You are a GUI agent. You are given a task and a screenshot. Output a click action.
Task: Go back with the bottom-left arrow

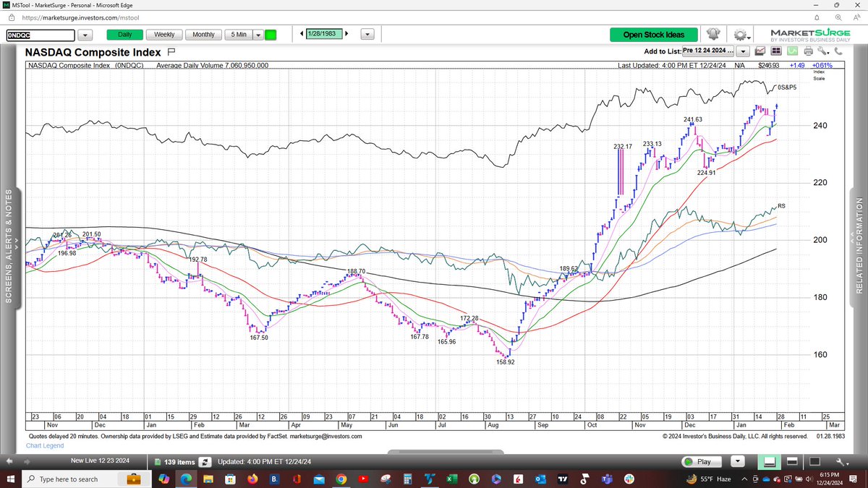[x=10, y=461]
